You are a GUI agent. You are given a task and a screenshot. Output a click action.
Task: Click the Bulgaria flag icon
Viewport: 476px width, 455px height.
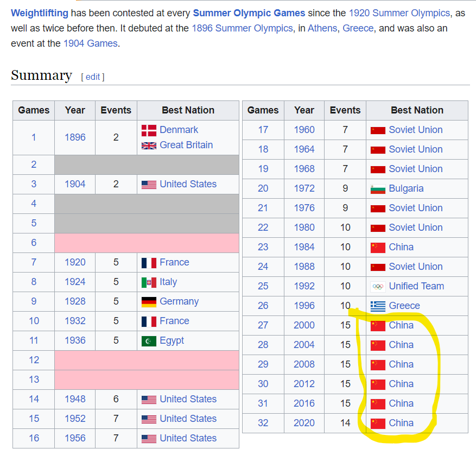[x=378, y=189]
